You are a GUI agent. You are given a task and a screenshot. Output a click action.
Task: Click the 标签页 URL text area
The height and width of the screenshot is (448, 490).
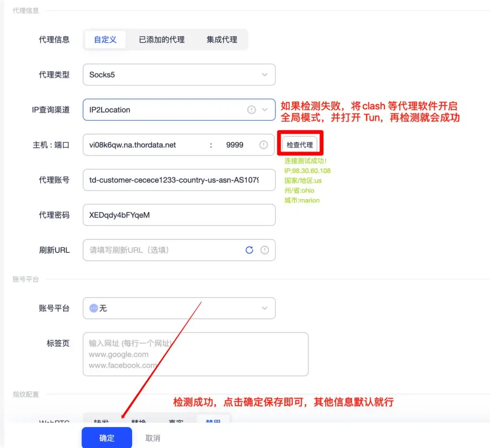pos(196,354)
